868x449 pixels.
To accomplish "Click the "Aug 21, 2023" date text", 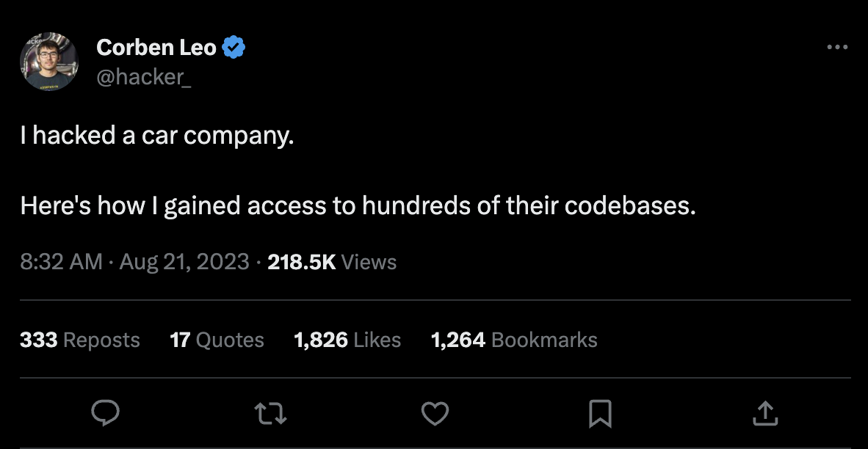I will point(184,262).
